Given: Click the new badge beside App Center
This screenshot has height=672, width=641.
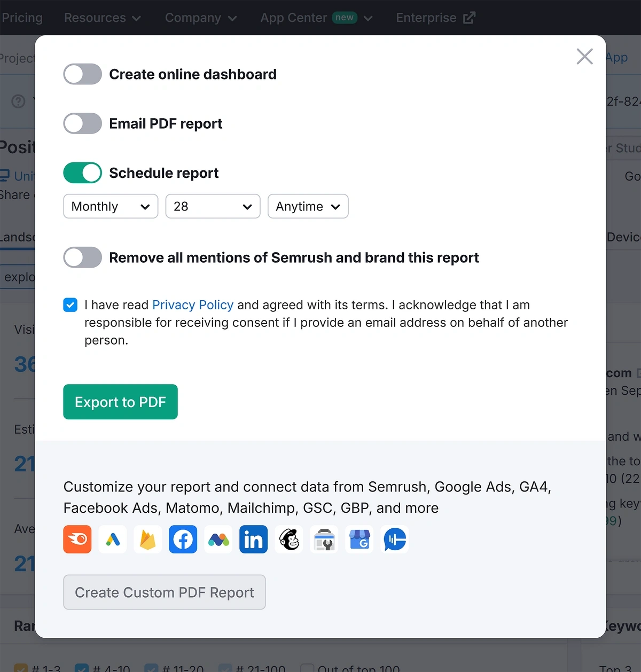Looking at the screenshot, I should point(345,18).
